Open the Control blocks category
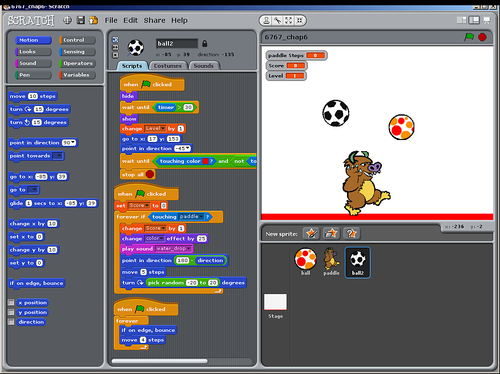The width and height of the screenshot is (500, 374). [x=77, y=40]
